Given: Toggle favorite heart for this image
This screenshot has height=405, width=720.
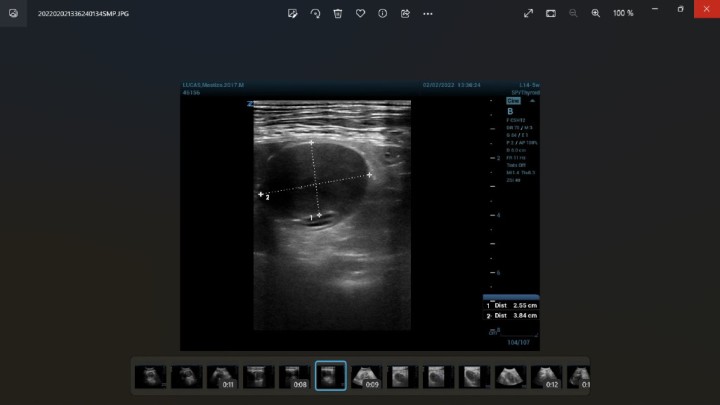Looking at the screenshot, I should 360,13.
